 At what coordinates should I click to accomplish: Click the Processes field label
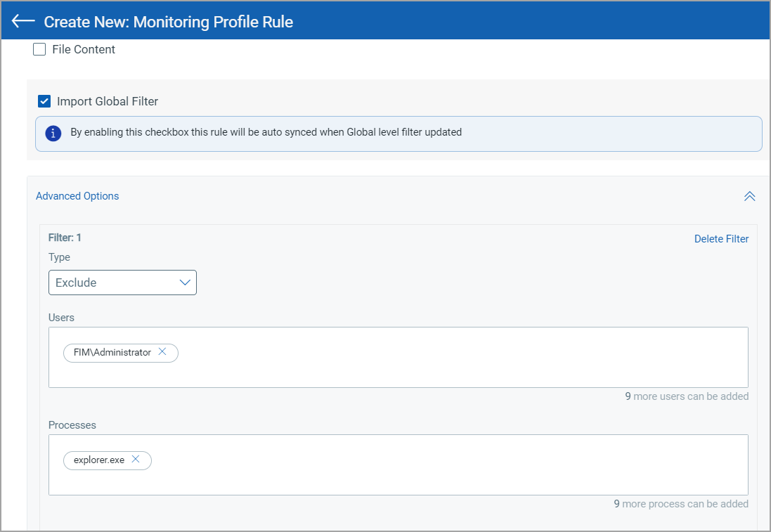(x=72, y=425)
